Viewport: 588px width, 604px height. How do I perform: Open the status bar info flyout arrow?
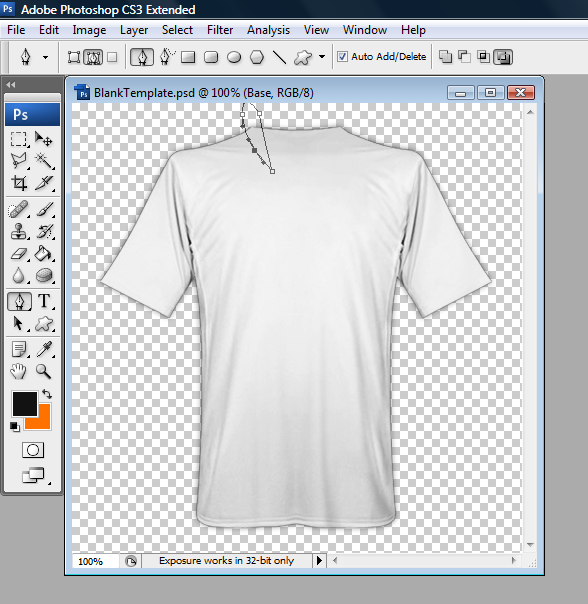point(319,560)
